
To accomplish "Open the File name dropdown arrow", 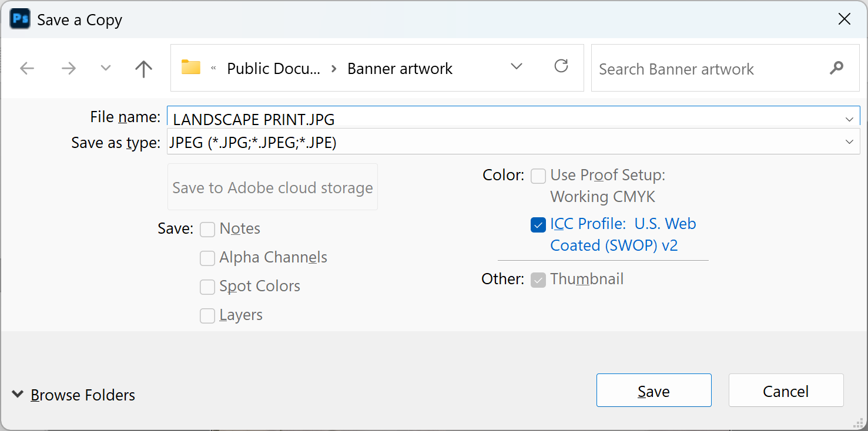I will (x=849, y=119).
